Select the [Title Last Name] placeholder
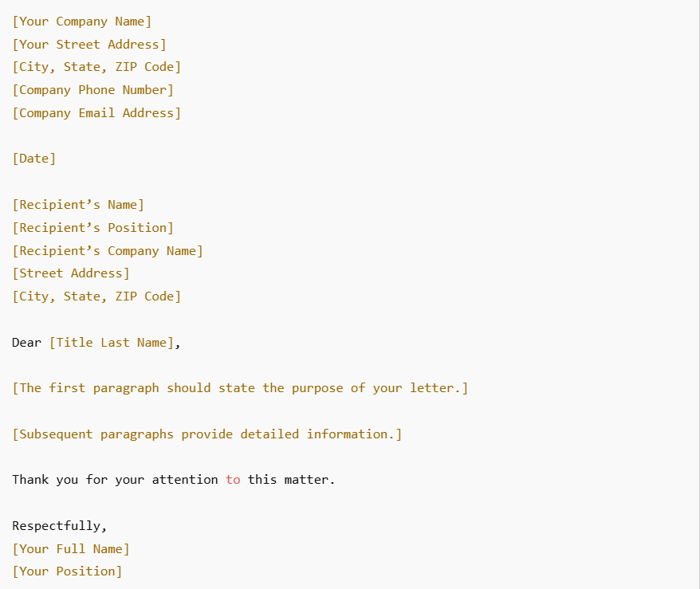This screenshot has height=589, width=700. [x=111, y=343]
